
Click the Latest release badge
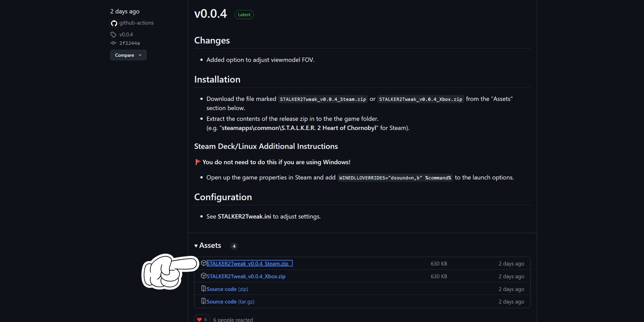coord(244,15)
